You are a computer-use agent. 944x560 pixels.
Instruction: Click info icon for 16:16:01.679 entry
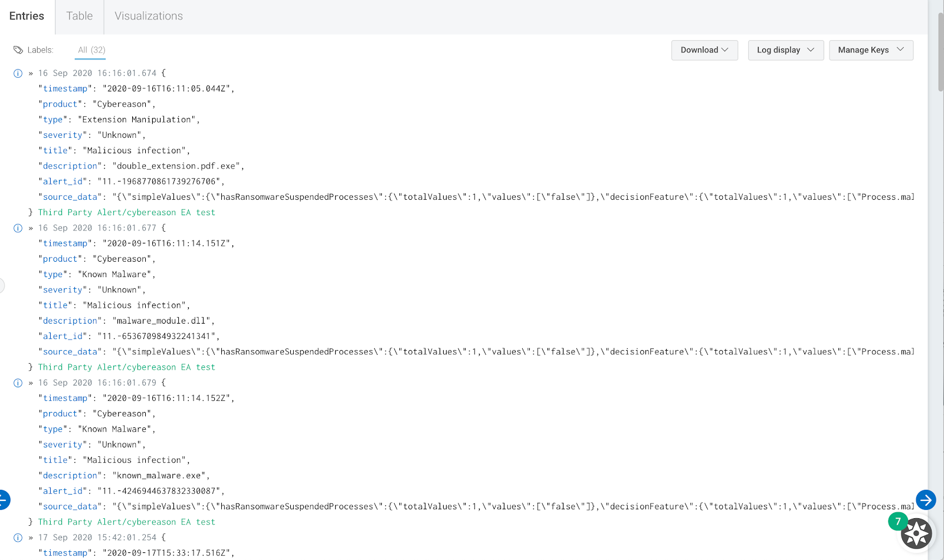tap(18, 383)
